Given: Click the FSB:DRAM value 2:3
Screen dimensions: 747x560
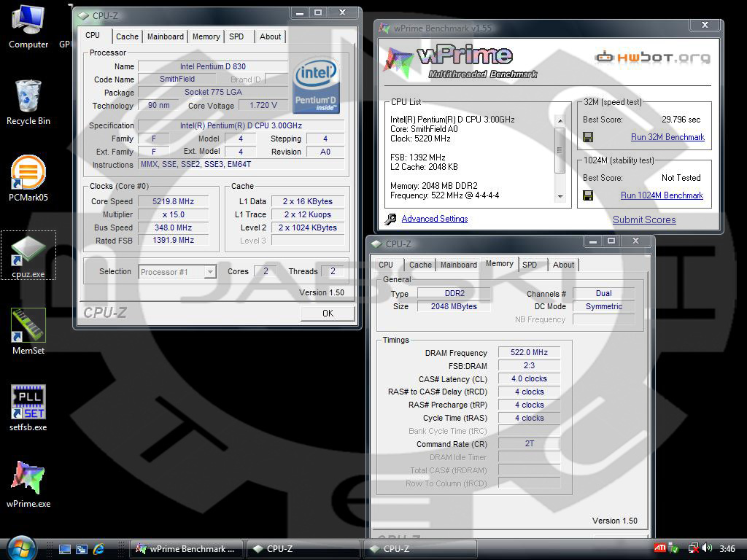Looking at the screenshot, I should click(x=529, y=366).
